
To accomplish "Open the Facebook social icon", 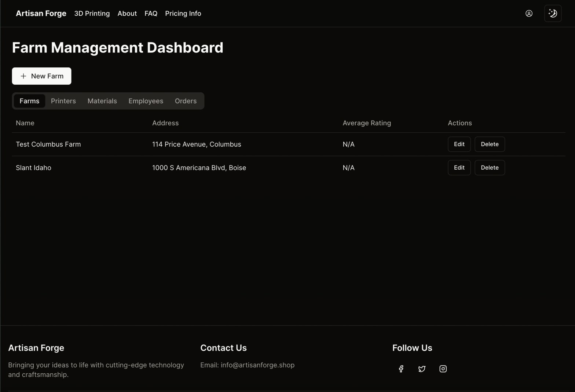I will (x=401, y=369).
